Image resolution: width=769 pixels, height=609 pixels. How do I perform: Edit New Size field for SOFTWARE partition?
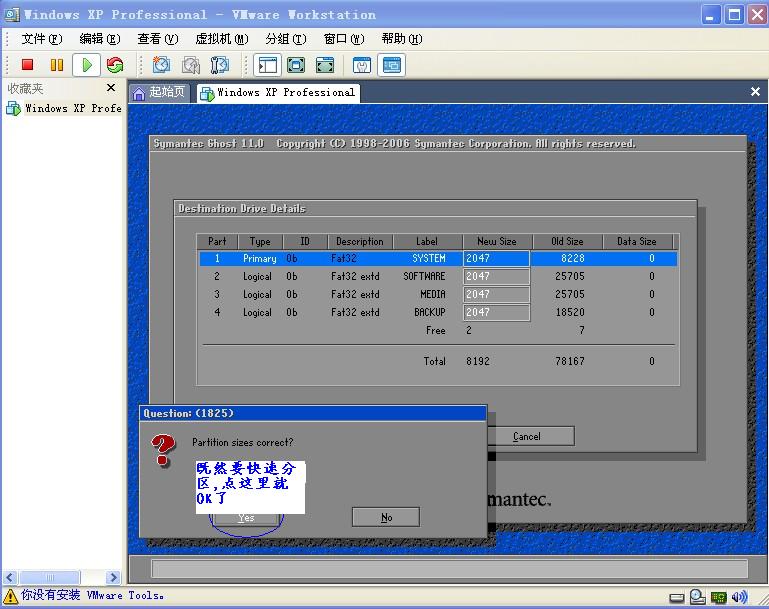[496, 277]
